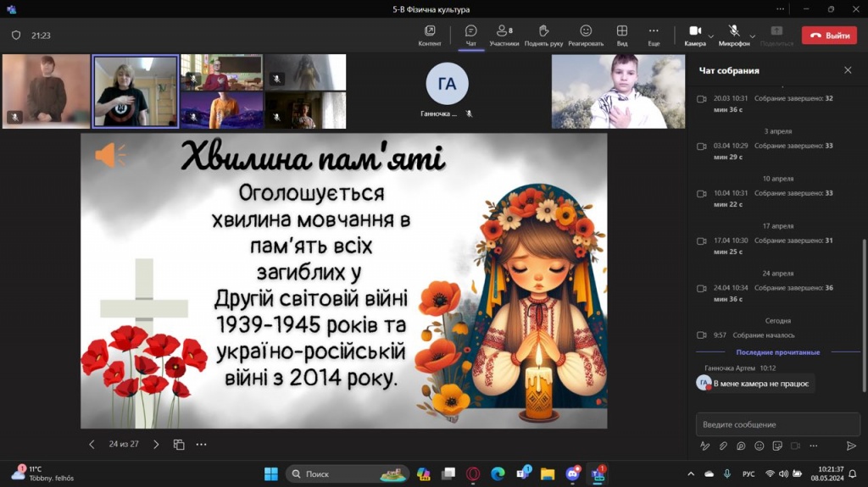Screen dimensions: 868x487
Task: Go to the next slide arrow
Action: point(156,444)
